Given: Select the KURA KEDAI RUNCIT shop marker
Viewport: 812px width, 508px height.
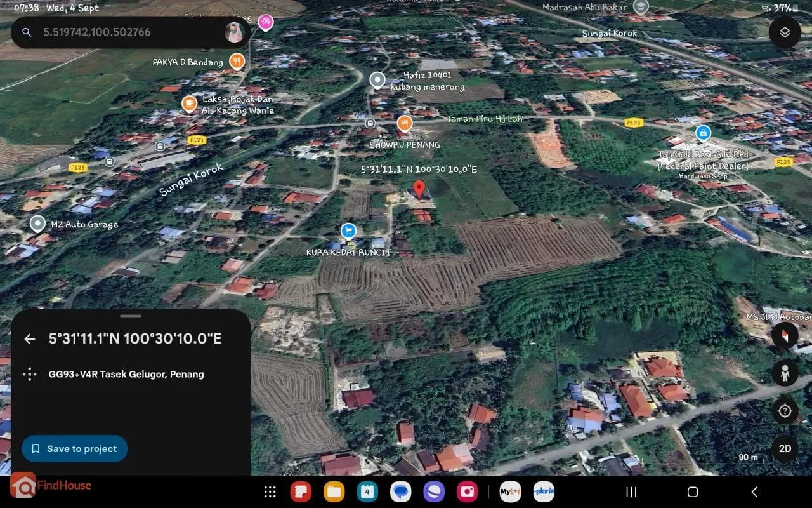Looking at the screenshot, I should [x=348, y=231].
